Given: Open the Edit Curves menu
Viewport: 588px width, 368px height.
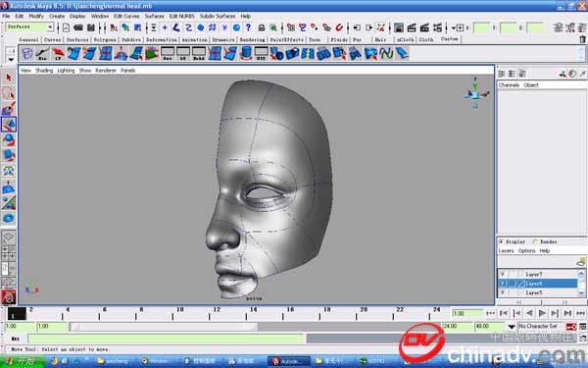Looking at the screenshot, I should click(126, 16).
